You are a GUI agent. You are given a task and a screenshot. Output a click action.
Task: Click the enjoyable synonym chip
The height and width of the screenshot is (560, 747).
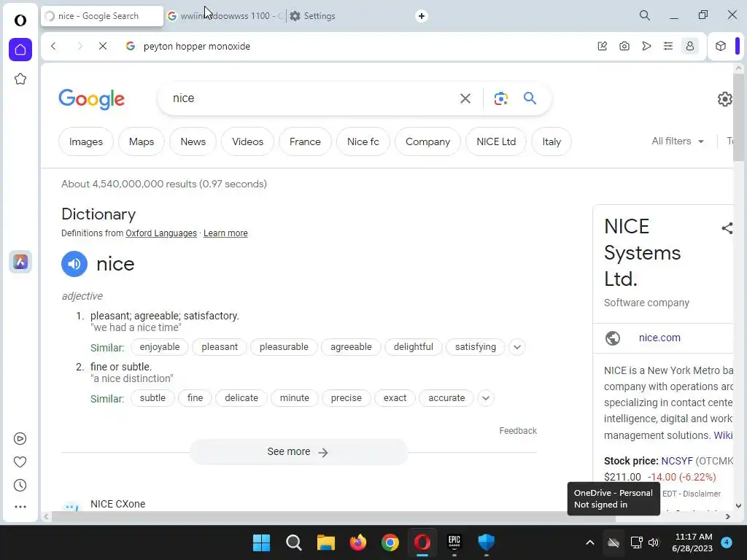pyautogui.click(x=160, y=347)
